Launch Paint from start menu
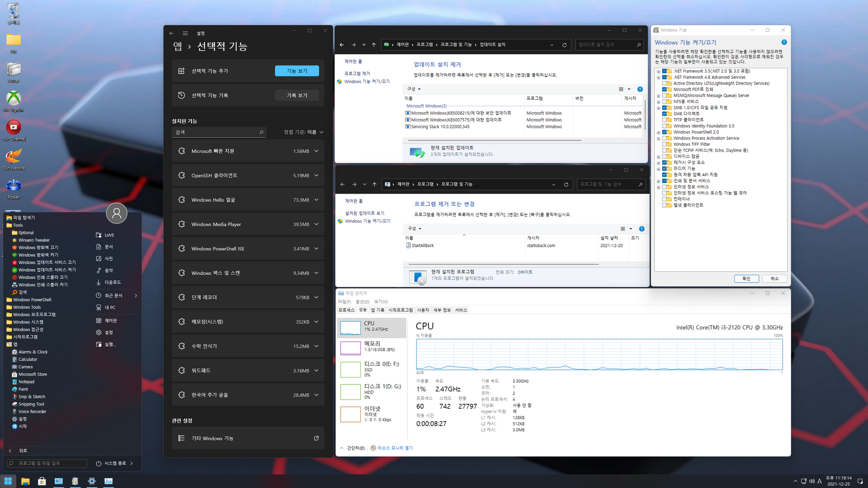 [20, 389]
